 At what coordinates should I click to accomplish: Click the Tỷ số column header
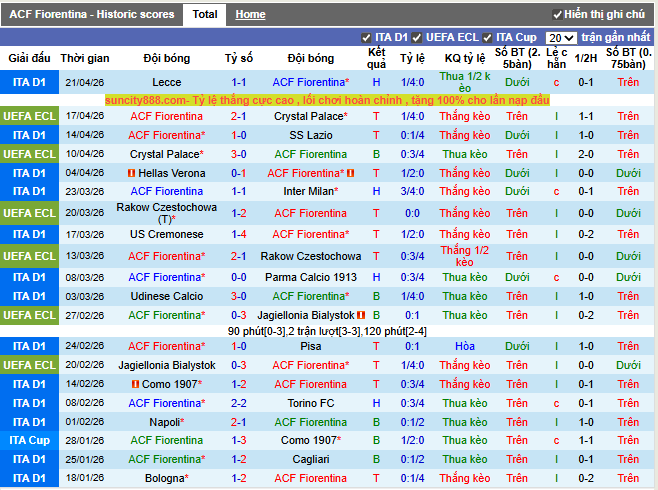click(x=239, y=59)
